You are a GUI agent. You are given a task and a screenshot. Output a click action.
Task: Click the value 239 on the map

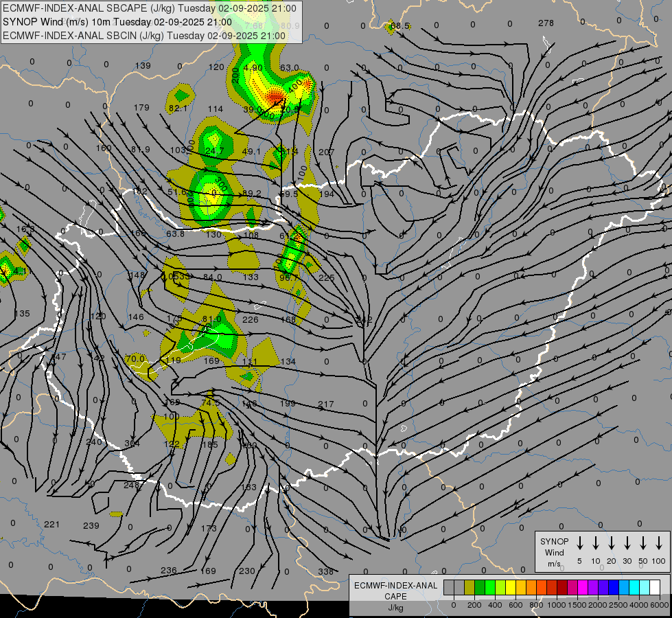[x=91, y=525]
